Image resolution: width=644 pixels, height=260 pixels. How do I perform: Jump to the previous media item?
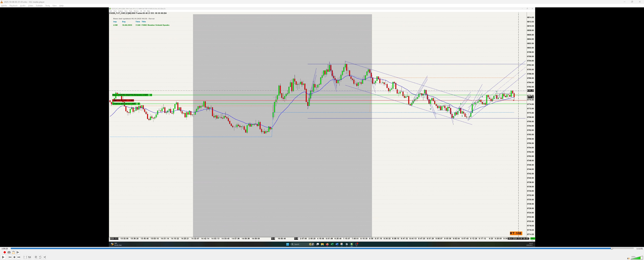[10, 257]
